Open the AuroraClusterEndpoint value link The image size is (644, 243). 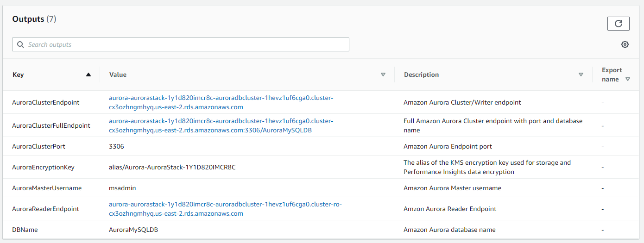[x=221, y=102]
